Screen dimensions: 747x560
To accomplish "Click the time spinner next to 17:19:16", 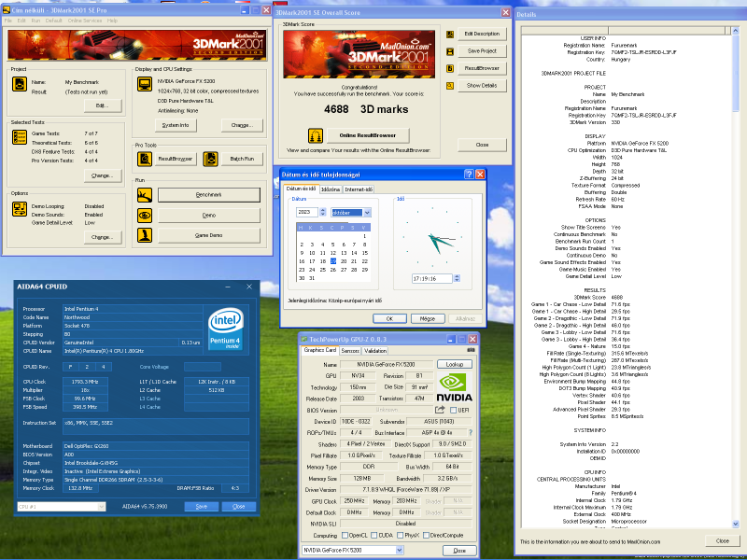I will (x=457, y=278).
